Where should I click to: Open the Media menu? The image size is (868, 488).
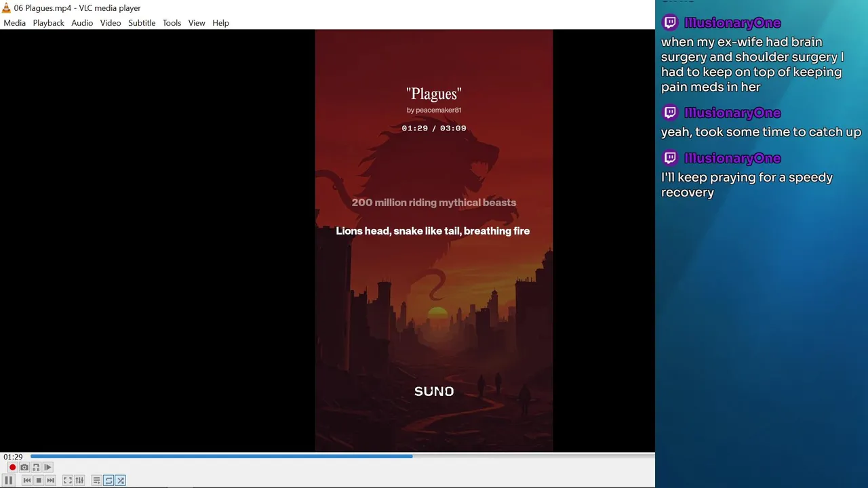point(14,23)
